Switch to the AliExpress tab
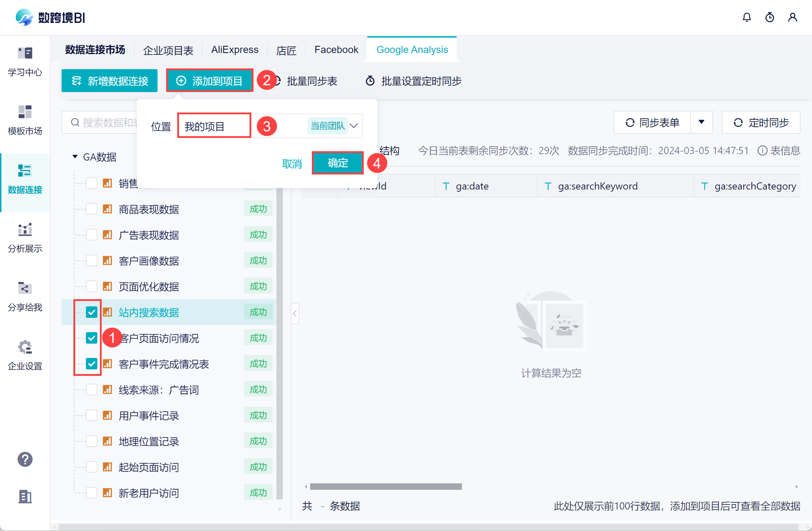Image resolution: width=812 pixels, height=531 pixels. [235, 50]
